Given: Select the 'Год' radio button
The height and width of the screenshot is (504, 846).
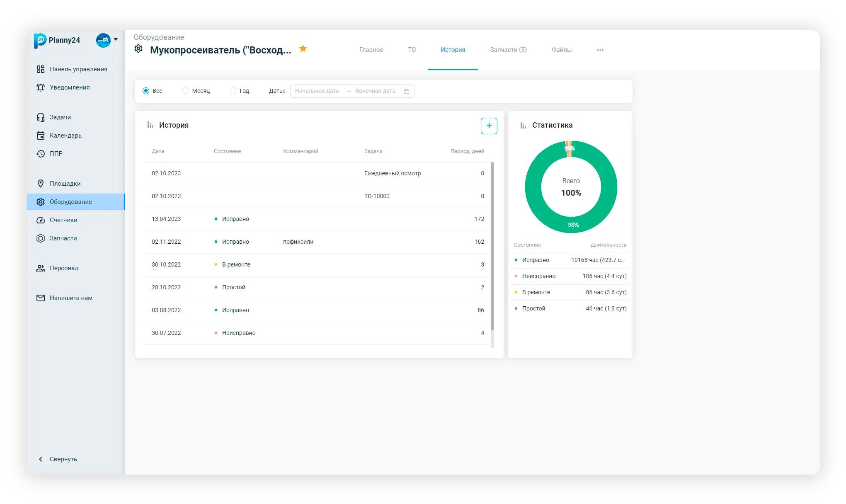Looking at the screenshot, I should point(233,91).
